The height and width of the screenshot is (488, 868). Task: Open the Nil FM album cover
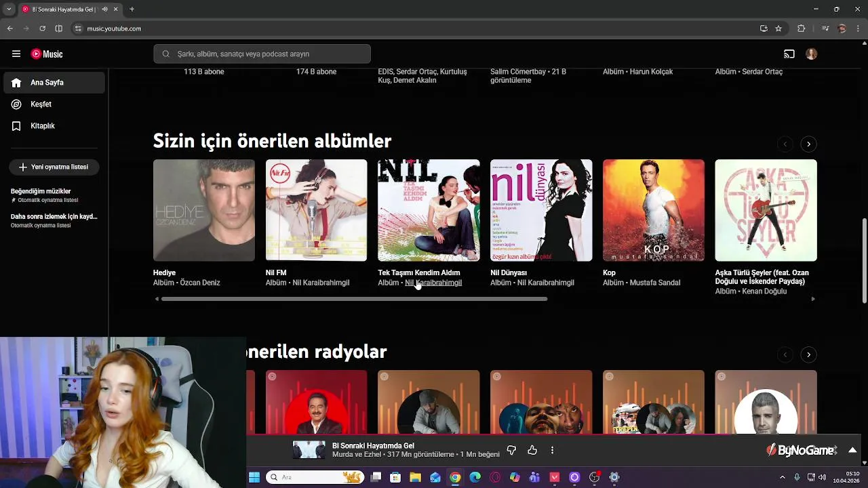tap(316, 210)
